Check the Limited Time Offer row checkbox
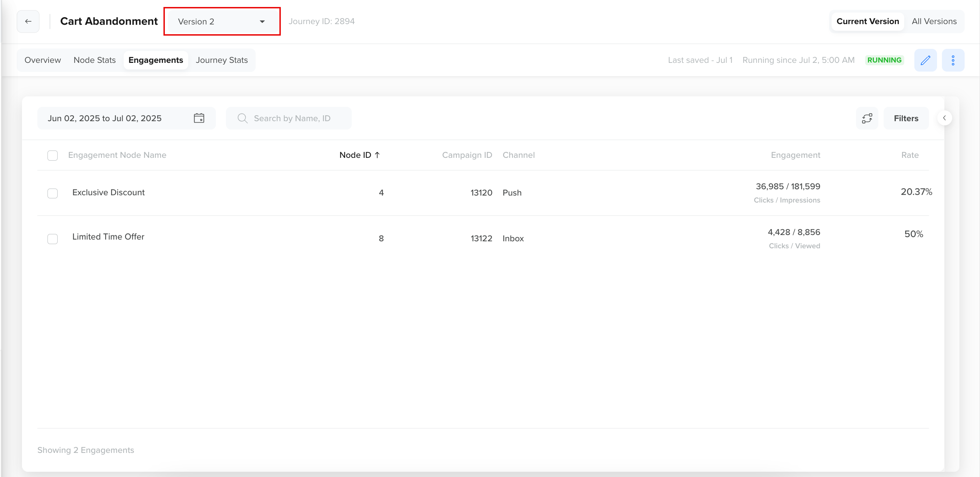This screenshot has height=477, width=980. pos(52,239)
